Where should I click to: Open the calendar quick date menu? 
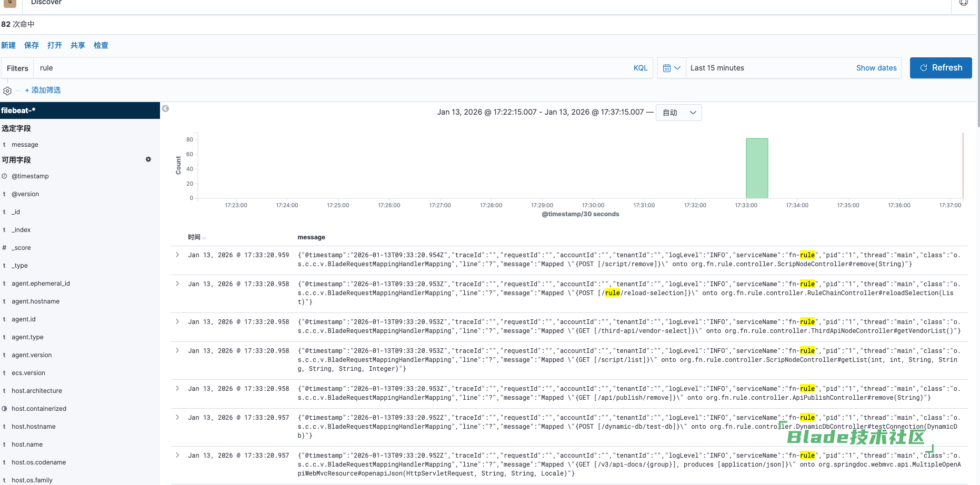[672, 68]
